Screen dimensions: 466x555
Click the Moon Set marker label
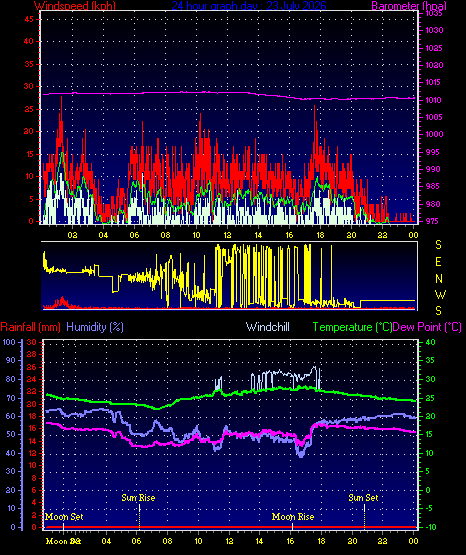coord(64,517)
